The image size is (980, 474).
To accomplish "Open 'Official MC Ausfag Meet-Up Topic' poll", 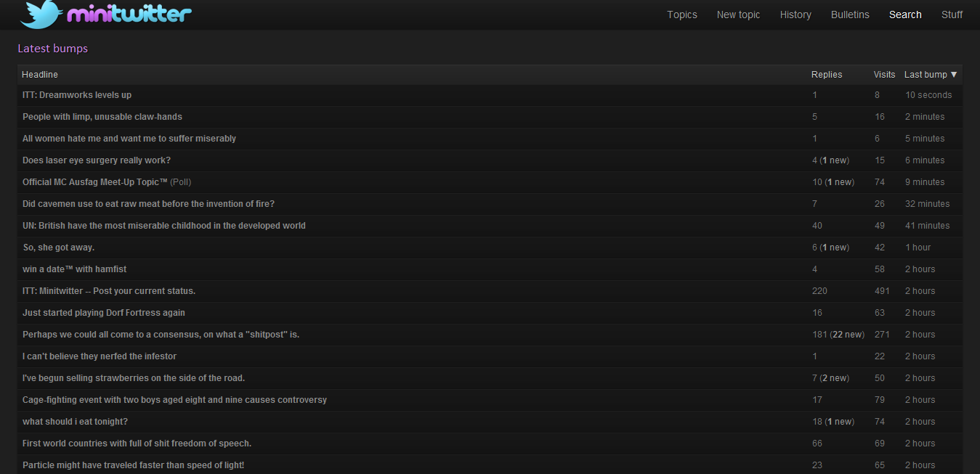I will pos(95,182).
